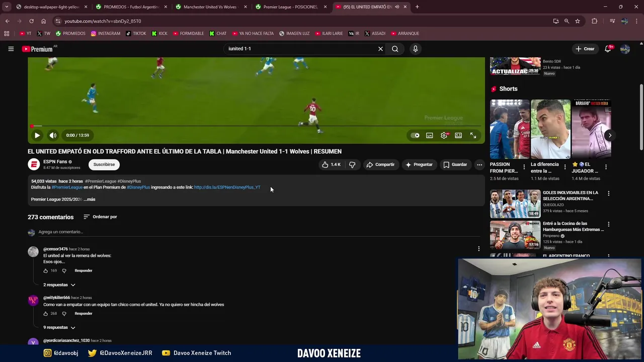Open browser extensions puzzle icon
The image size is (644, 362).
click(x=595, y=21)
